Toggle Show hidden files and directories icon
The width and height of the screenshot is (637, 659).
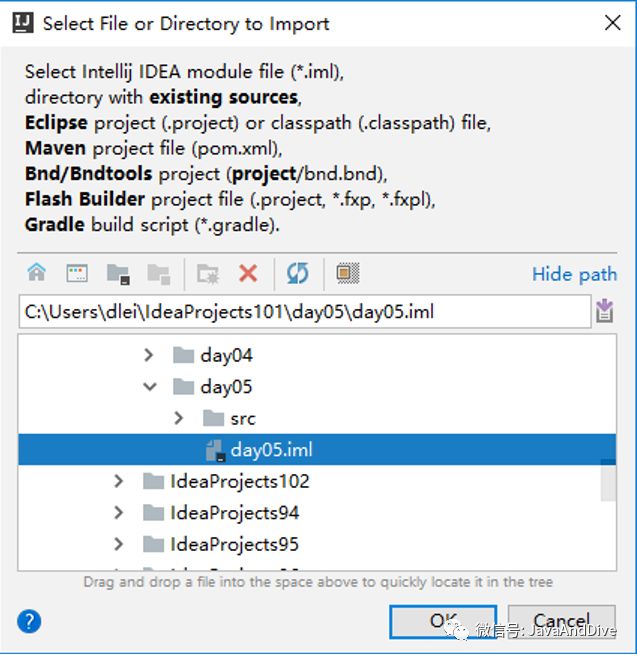coord(347,273)
